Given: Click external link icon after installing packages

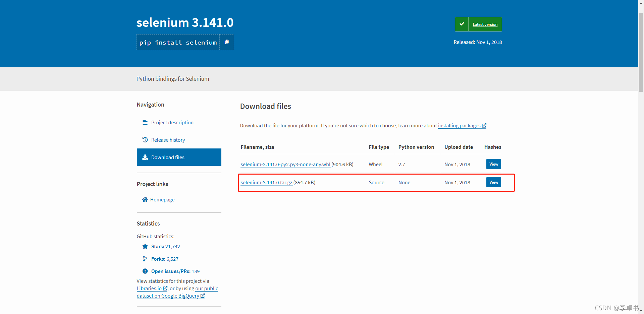Looking at the screenshot, I should [484, 125].
